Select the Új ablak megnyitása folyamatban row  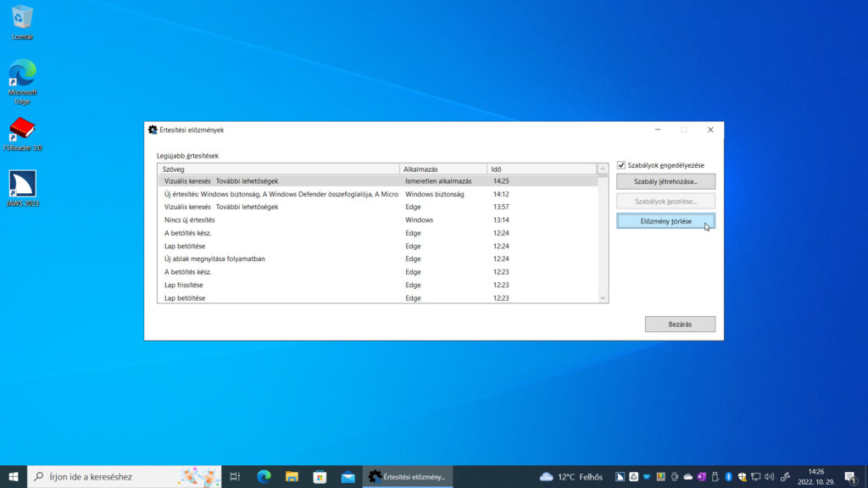tap(377, 259)
